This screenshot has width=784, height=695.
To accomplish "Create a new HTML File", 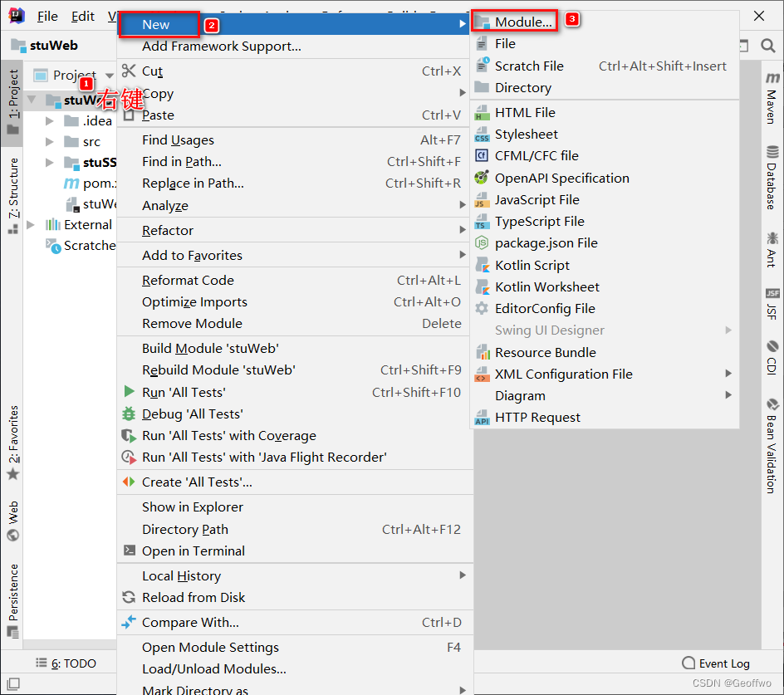I will (605, 113).
